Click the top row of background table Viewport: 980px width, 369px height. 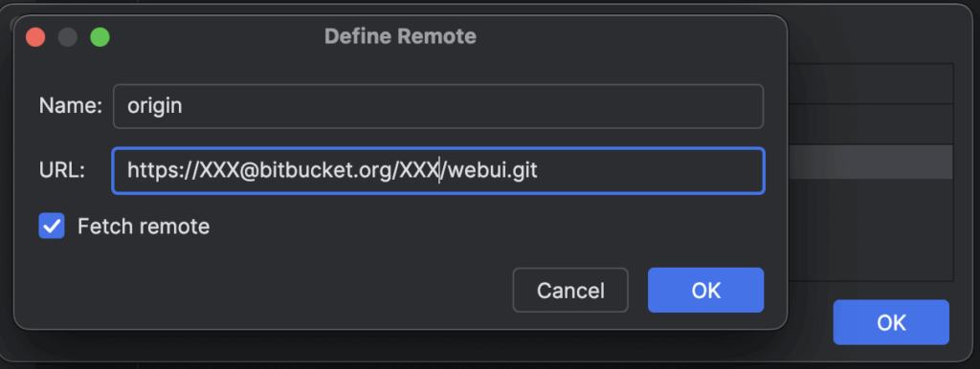870,84
